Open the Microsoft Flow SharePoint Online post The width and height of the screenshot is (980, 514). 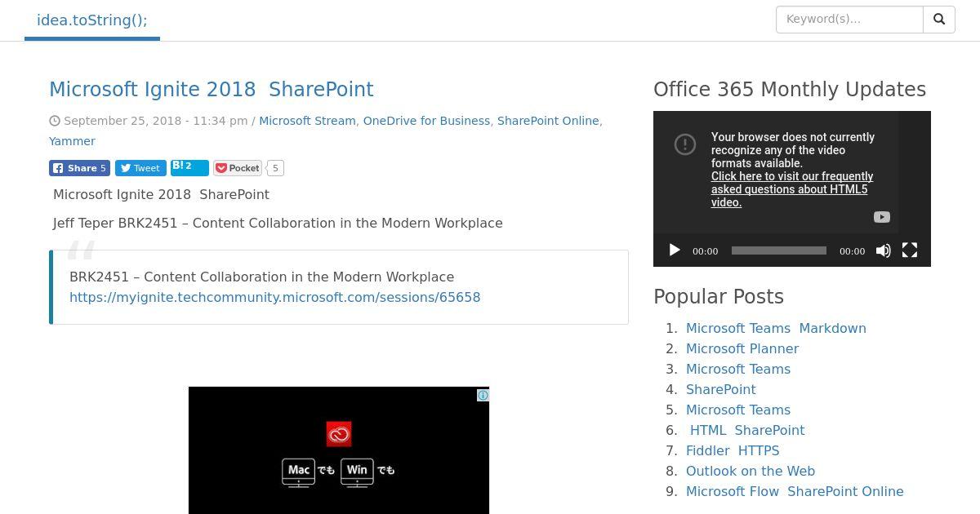coord(795,491)
